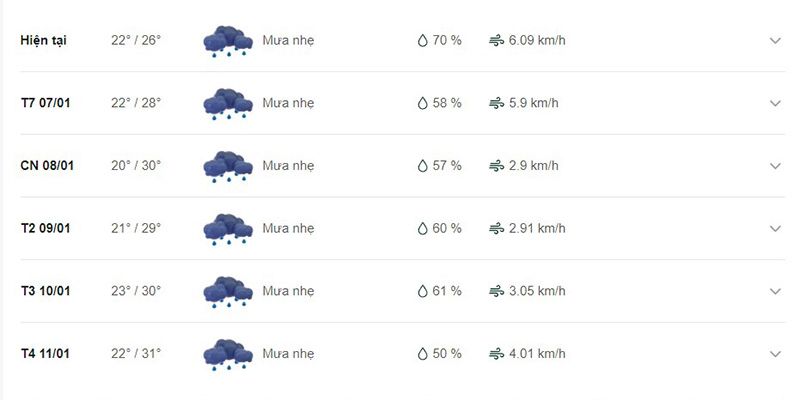Viewport: 800px width, 400px height.
Task: Expand the T7 07/01 forecast details
Action: [775, 104]
